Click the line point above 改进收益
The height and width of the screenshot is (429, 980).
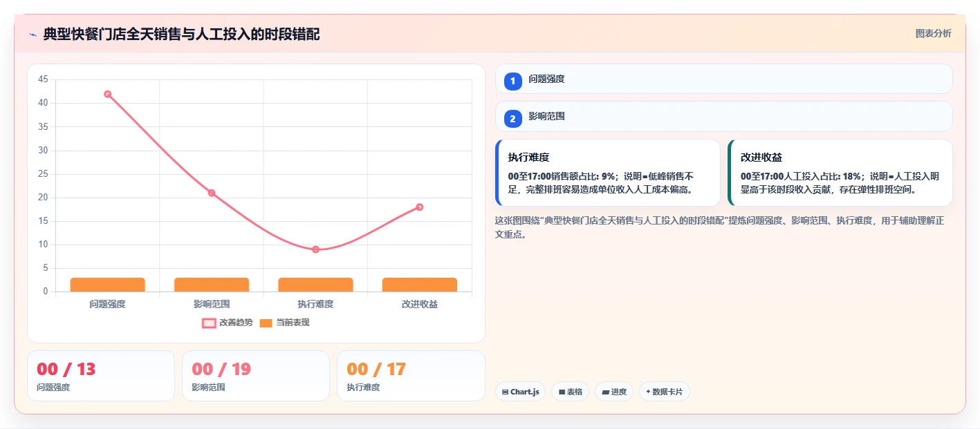[x=420, y=207]
